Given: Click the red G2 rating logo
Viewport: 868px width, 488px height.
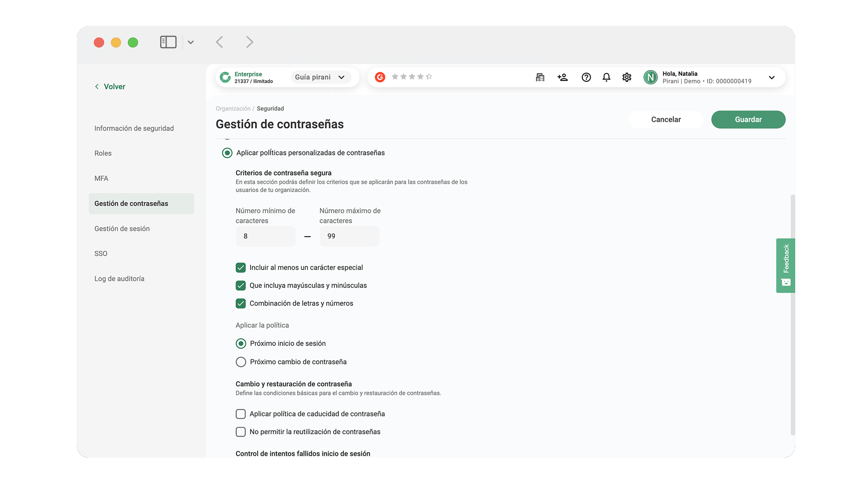Looking at the screenshot, I should [380, 77].
